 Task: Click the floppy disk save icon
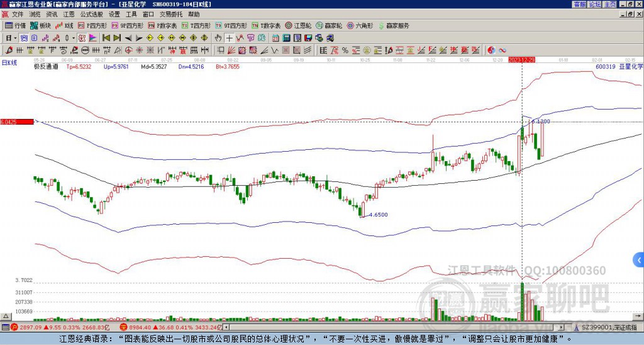308,38
